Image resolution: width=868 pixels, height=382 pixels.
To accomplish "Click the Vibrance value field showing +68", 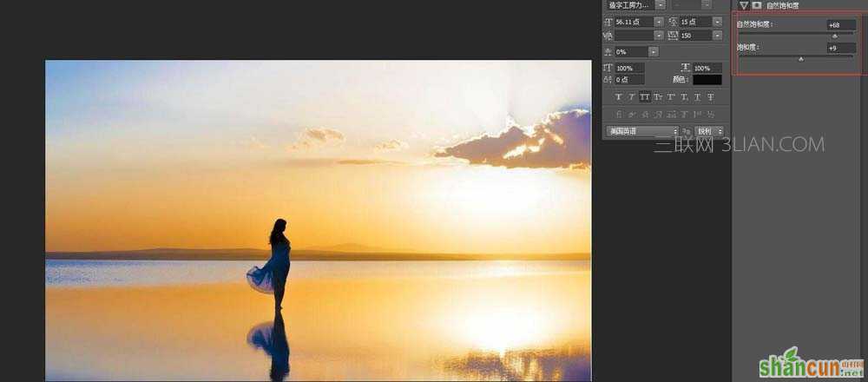I will point(841,25).
